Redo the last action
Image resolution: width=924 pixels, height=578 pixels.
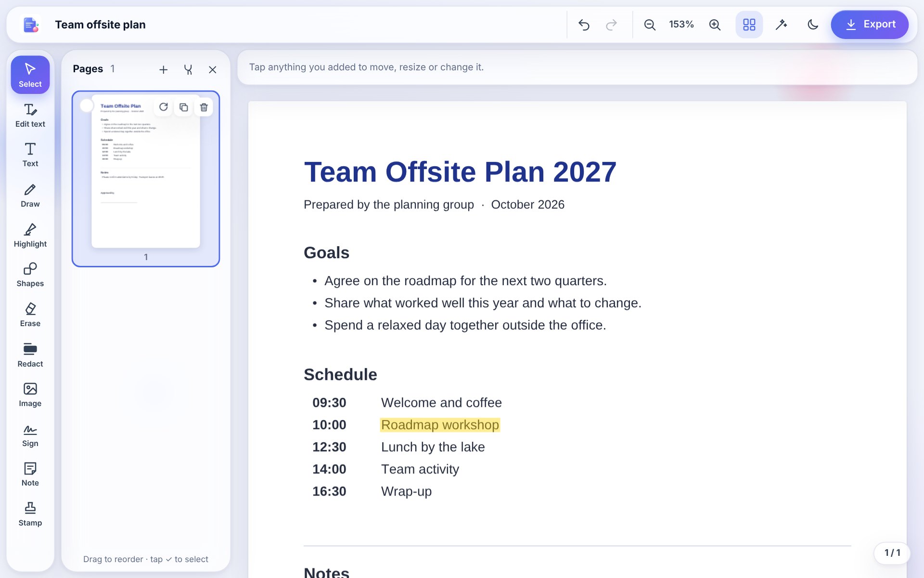click(x=611, y=25)
